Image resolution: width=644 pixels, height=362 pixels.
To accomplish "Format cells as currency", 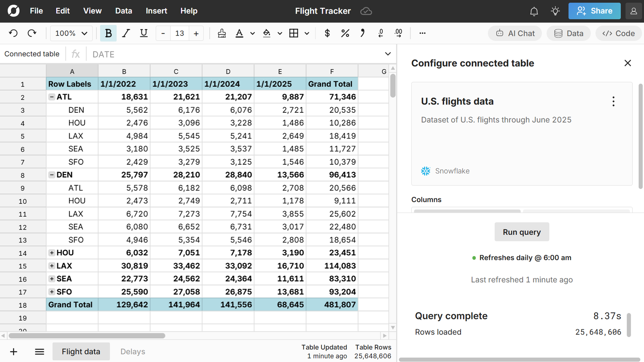I will coord(327,33).
